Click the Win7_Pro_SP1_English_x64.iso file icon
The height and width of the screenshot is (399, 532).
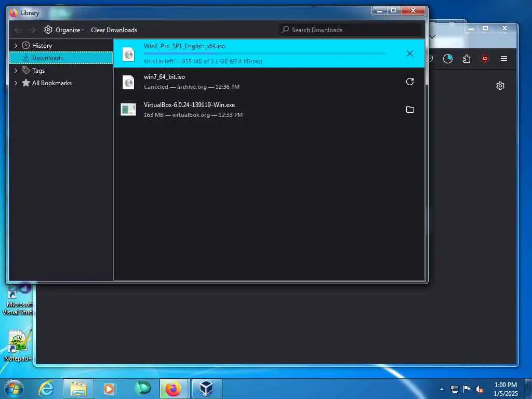click(129, 54)
